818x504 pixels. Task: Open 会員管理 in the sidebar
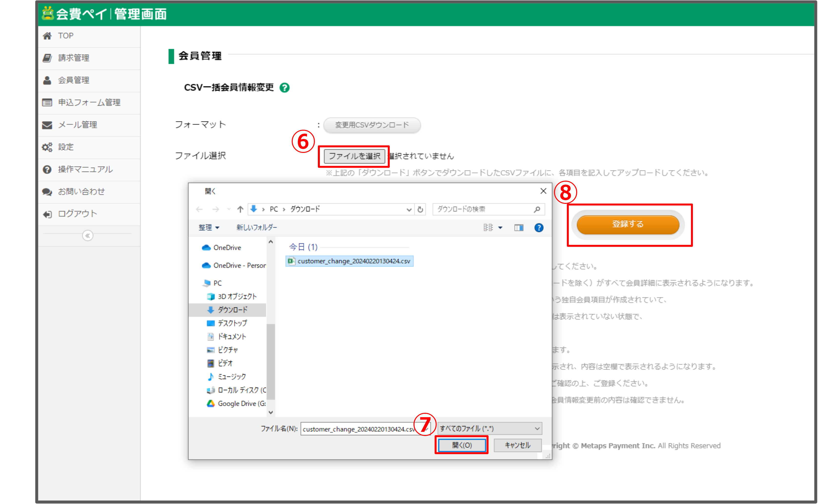[x=73, y=80]
